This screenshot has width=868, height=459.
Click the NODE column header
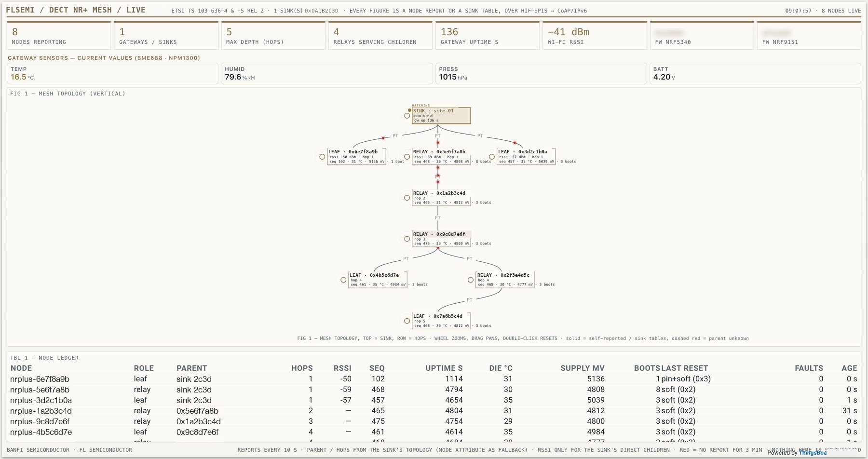tap(21, 368)
